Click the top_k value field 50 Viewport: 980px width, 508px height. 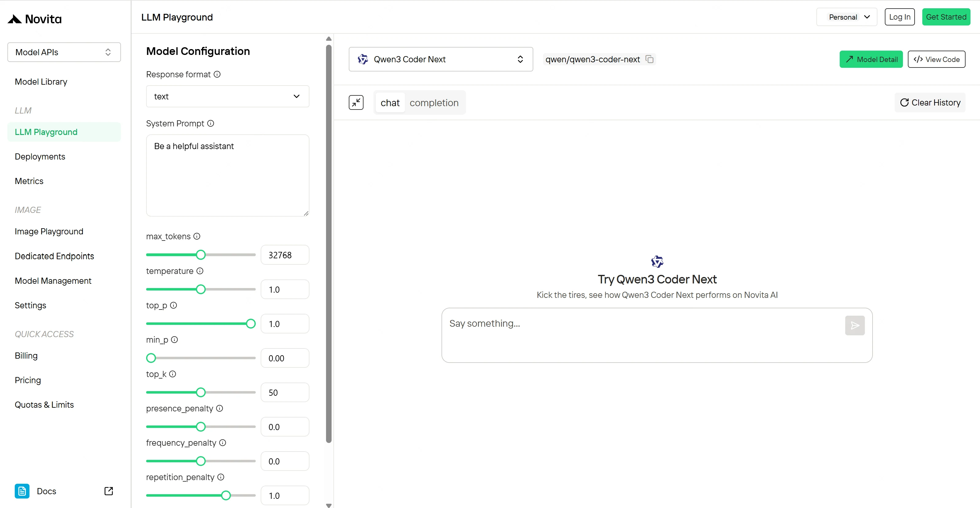click(x=285, y=392)
